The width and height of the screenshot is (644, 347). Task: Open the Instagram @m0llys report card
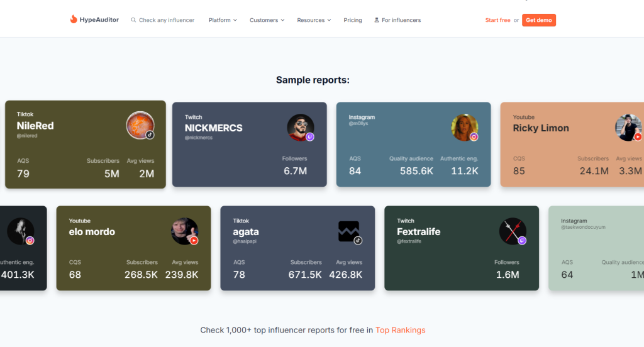[x=413, y=145]
